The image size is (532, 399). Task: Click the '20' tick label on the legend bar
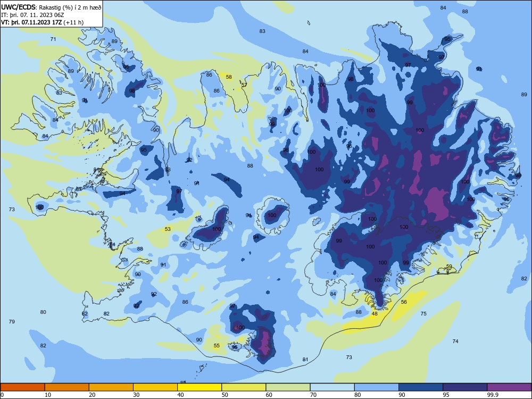coord(92,395)
